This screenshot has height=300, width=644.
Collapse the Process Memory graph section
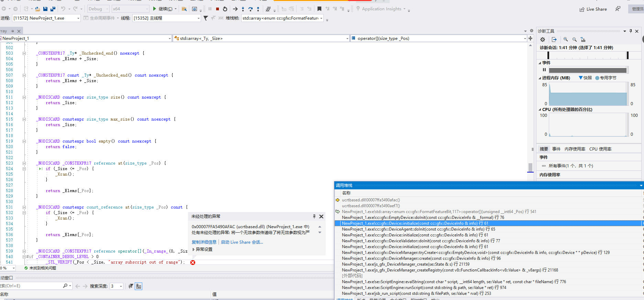pyautogui.click(x=540, y=78)
